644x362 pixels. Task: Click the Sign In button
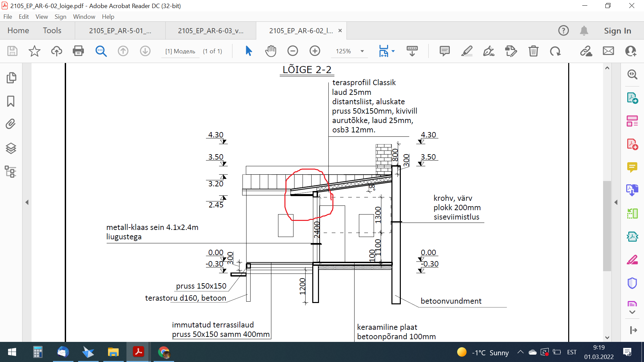[617, 31]
